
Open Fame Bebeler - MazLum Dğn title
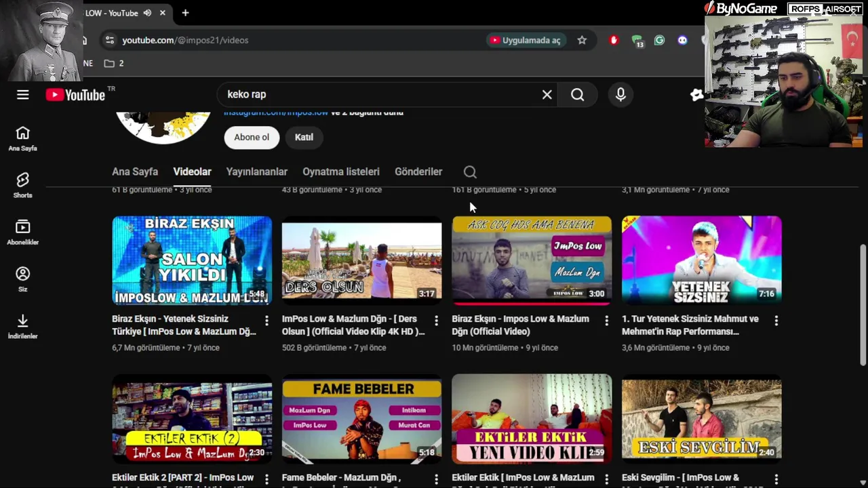[342, 479]
